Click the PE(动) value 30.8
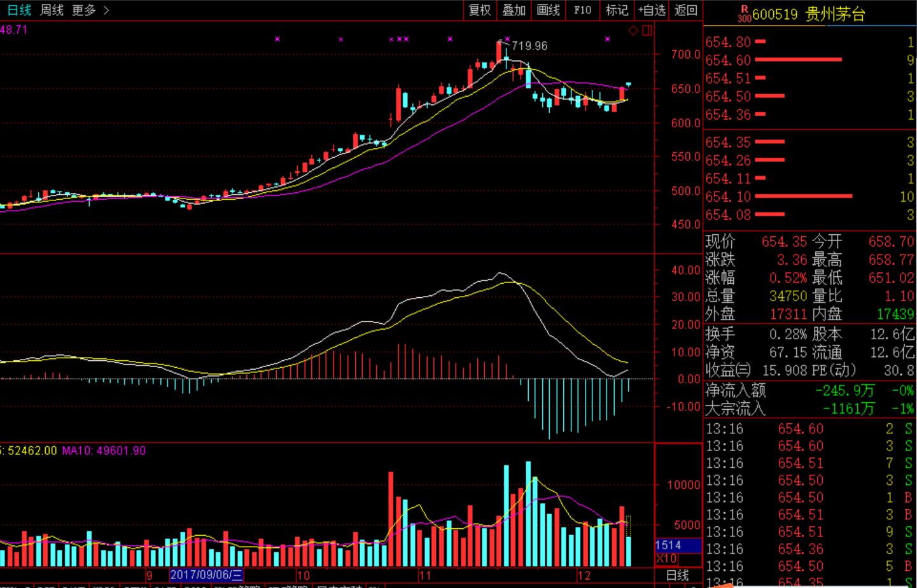Viewport: 917px width, 588px height. point(899,370)
